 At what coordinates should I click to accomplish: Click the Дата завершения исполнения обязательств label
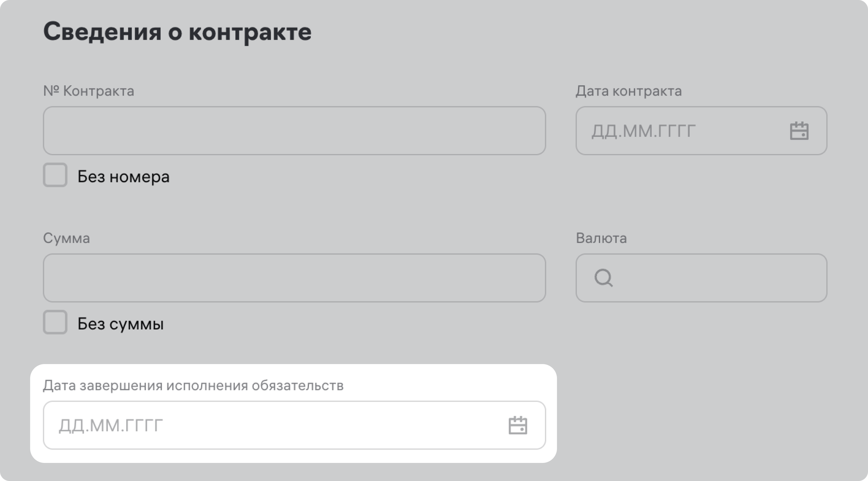193,385
